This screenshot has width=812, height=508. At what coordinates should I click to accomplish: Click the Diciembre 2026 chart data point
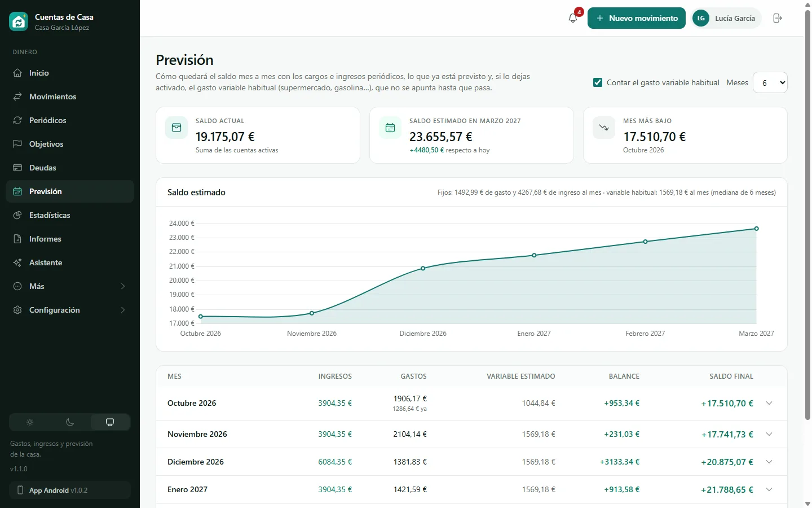pos(423,268)
